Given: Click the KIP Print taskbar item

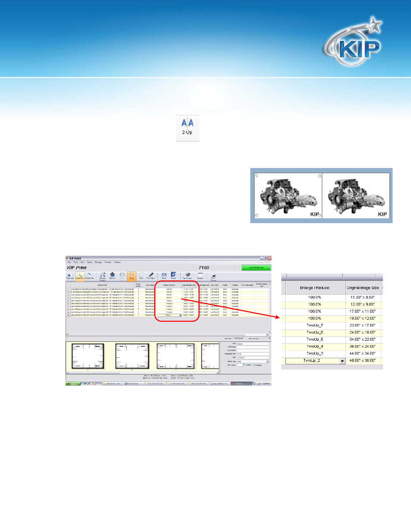Looking at the screenshot, I should click(241, 383).
